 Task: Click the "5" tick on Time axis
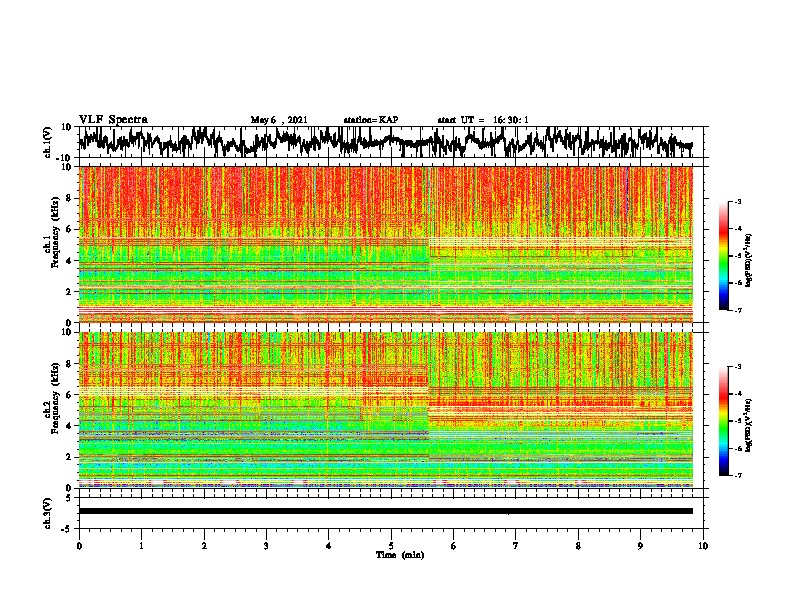(x=391, y=546)
